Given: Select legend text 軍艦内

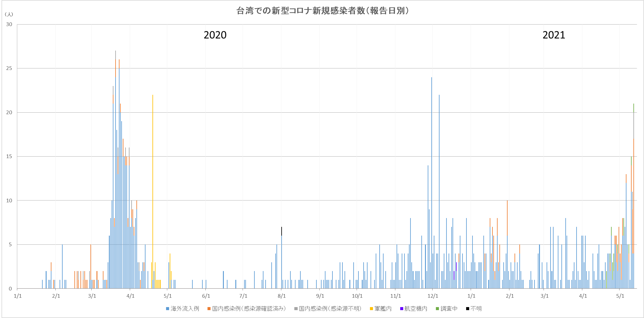Looking at the screenshot, I should [383, 309].
